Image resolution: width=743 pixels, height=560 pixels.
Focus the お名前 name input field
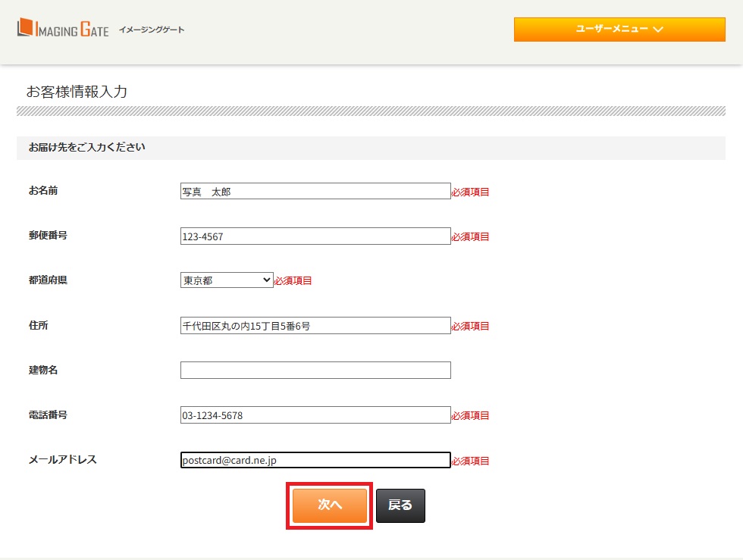[x=315, y=192]
